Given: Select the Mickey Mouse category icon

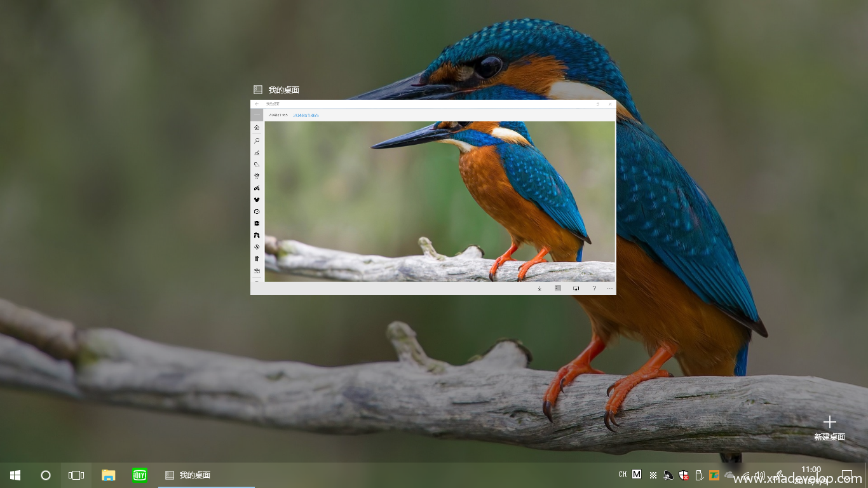Looking at the screenshot, I should 257,200.
